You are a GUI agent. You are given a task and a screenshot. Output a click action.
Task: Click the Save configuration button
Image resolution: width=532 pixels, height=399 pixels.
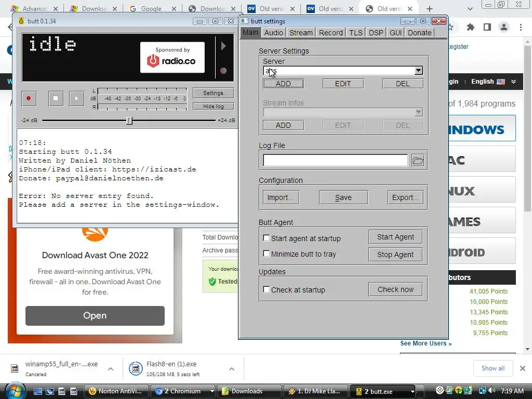343,197
